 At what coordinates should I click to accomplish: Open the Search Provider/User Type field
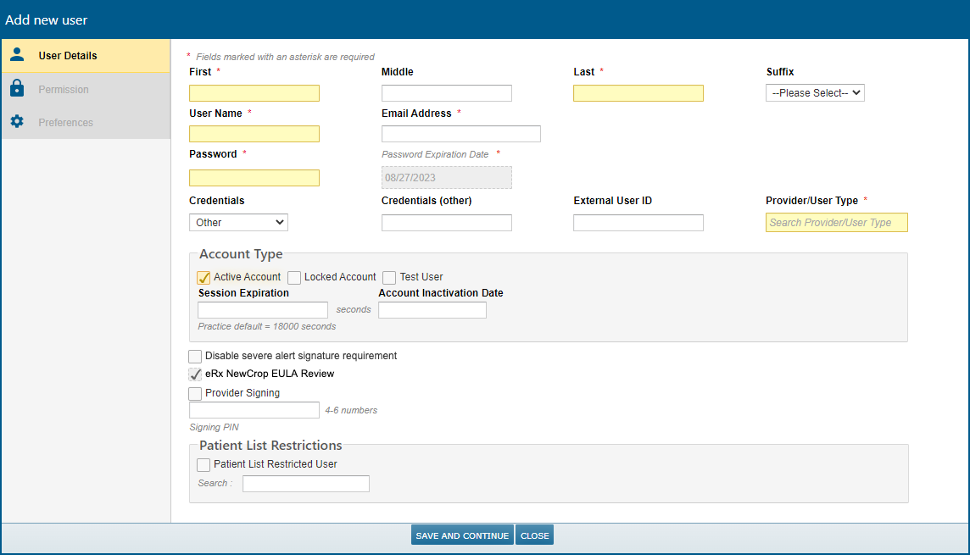(836, 222)
